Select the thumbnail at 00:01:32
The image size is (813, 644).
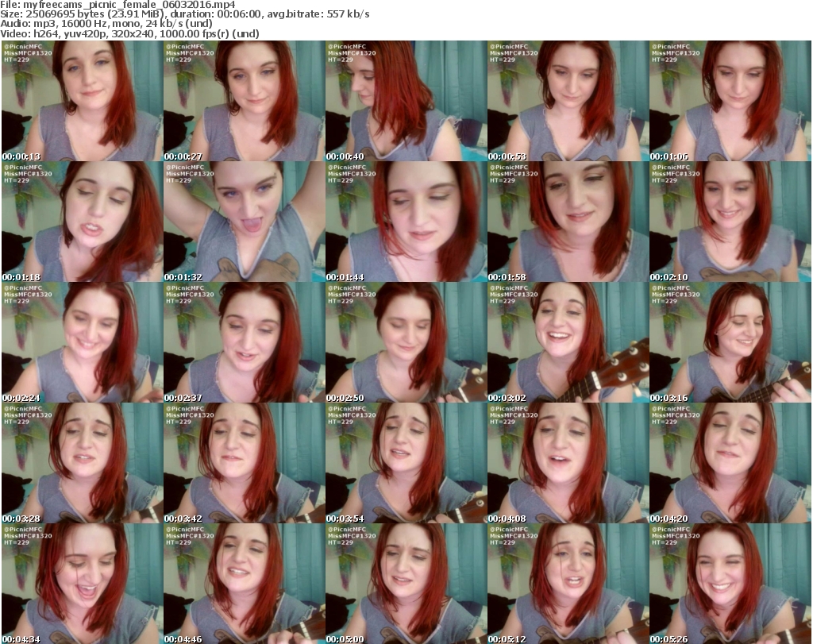click(244, 222)
